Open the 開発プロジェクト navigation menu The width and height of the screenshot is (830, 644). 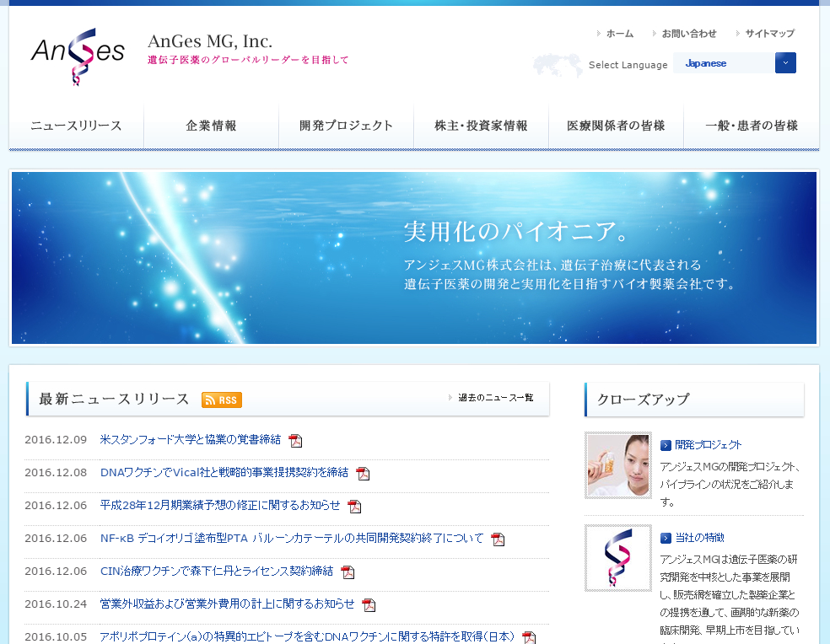[346, 126]
